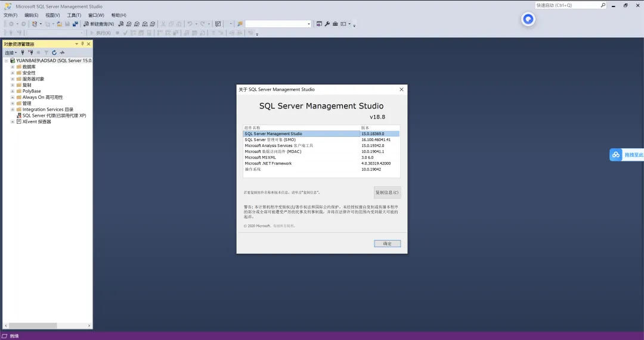The height and width of the screenshot is (340, 644).
Task: Click the DAX Query toolbar icon
Action: click(x=153, y=24)
